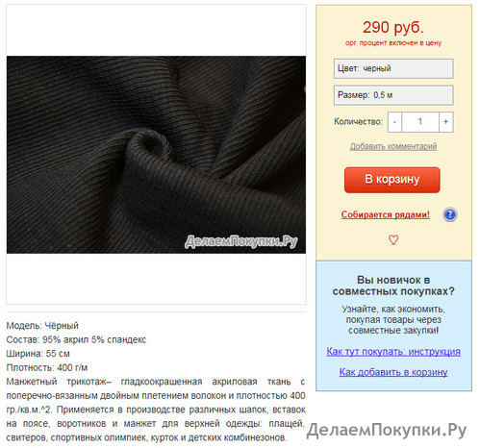Increase quantity with the plus button
The image size is (480, 448).
[x=445, y=122]
